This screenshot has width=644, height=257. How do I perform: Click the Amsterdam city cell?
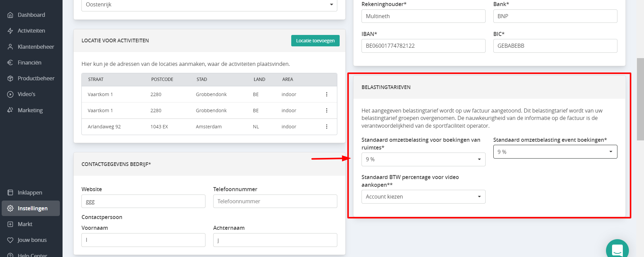[209, 127]
